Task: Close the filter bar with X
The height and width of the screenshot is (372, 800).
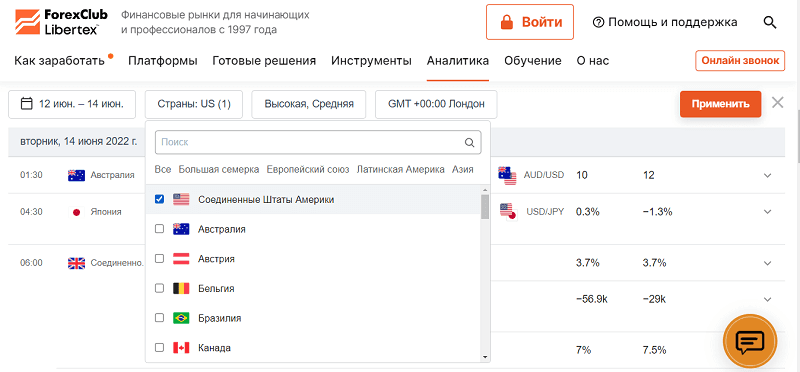Action: click(778, 103)
